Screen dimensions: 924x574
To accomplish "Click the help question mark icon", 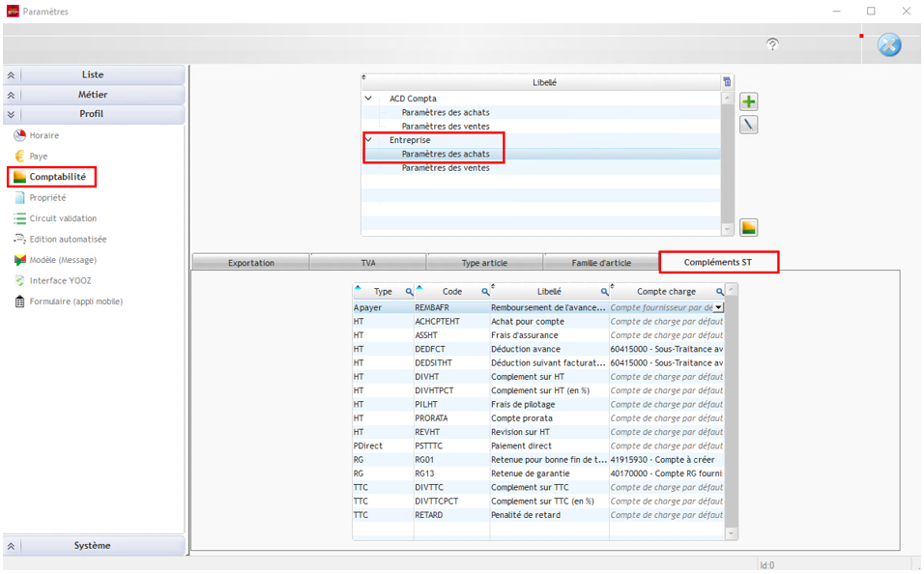I will coord(772,44).
